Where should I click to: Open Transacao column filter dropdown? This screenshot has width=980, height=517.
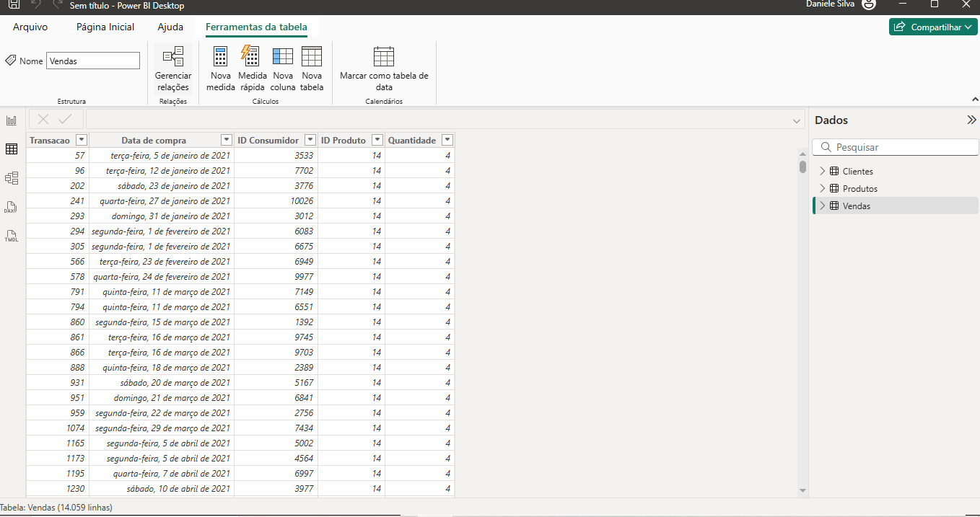pos(82,140)
